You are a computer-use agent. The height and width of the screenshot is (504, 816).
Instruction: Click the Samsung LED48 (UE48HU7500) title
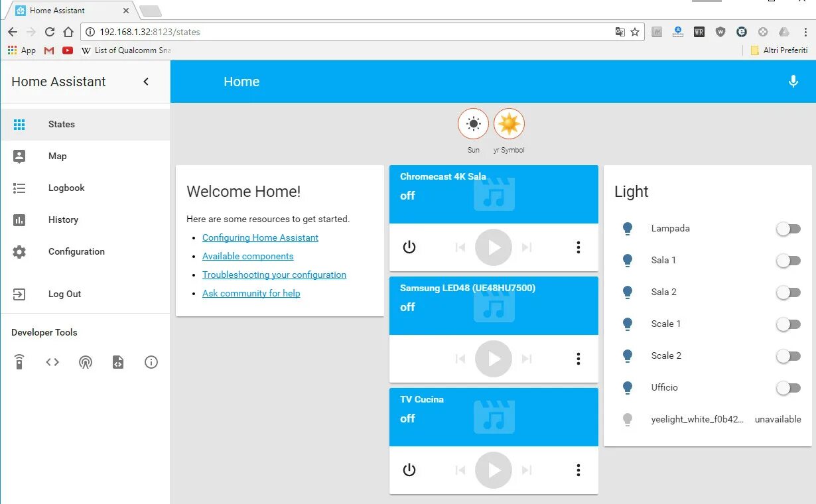(468, 288)
